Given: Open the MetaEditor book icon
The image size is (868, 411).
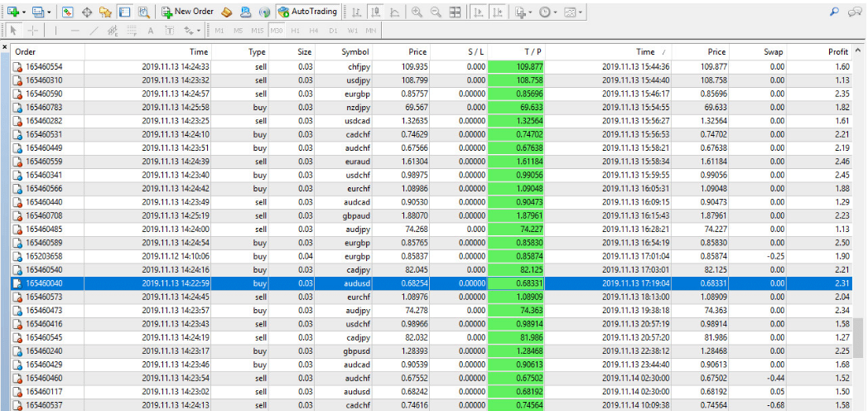Looking at the screenshot, I should click(x=225, y=12).
